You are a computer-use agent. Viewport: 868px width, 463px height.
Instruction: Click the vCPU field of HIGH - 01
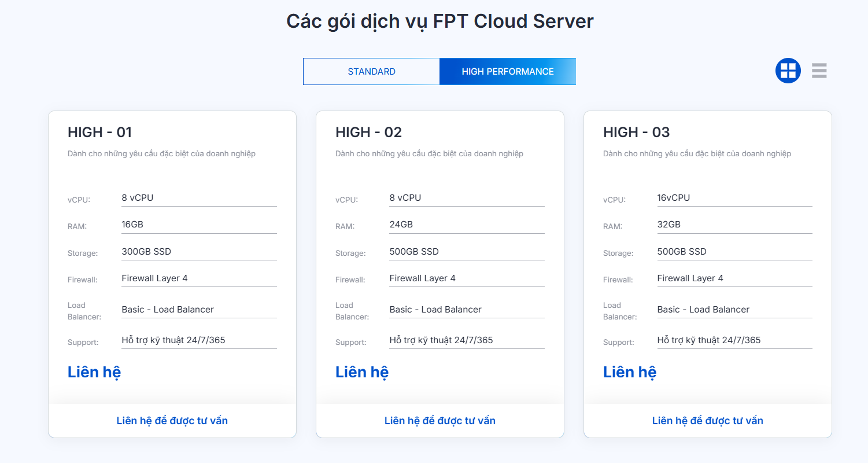(199, 197)
